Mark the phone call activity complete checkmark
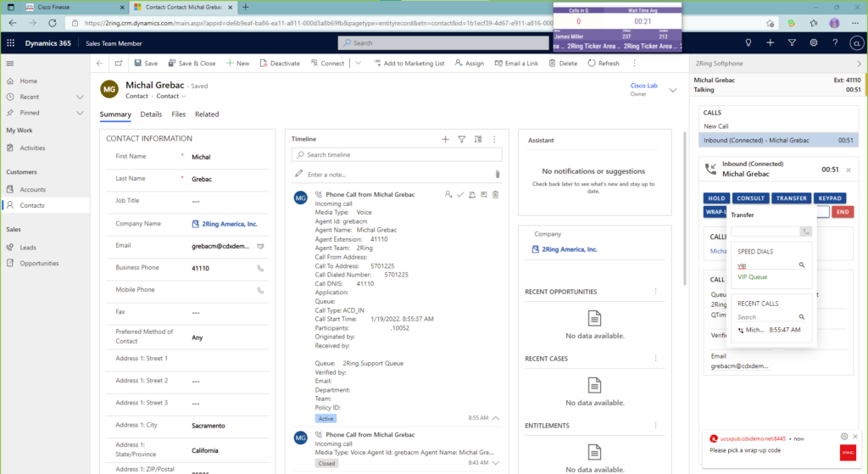This screenshot has height=474, width=868. [x=460, y=195]
